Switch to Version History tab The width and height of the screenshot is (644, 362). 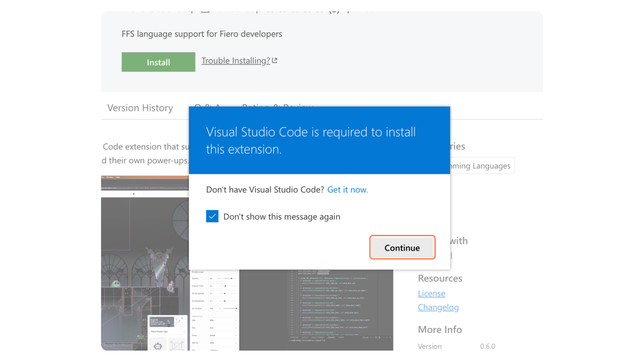click(x=140, y=108)
